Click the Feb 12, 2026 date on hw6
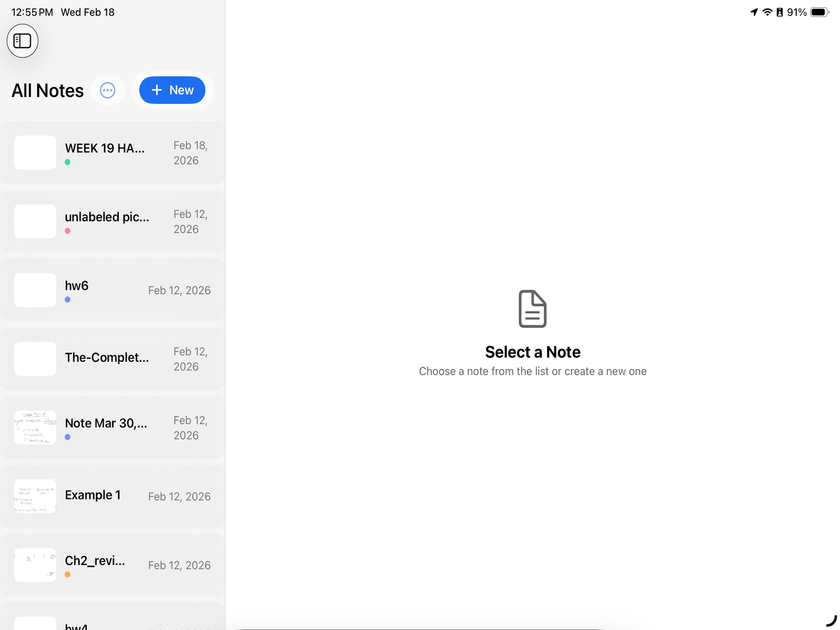Image resolution: width=840 pixels, height=630 pixels. click(x=179, y=291)
